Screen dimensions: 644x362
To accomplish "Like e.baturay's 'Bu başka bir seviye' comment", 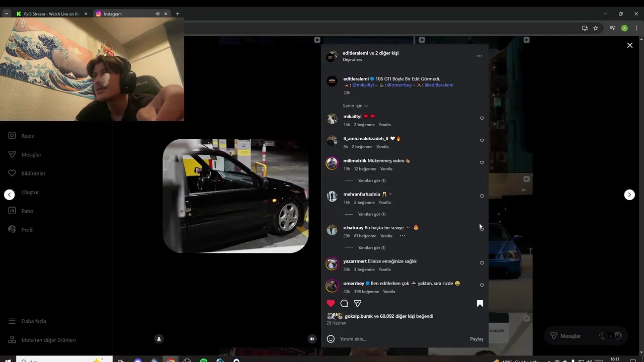I will [x=481, y=229].
